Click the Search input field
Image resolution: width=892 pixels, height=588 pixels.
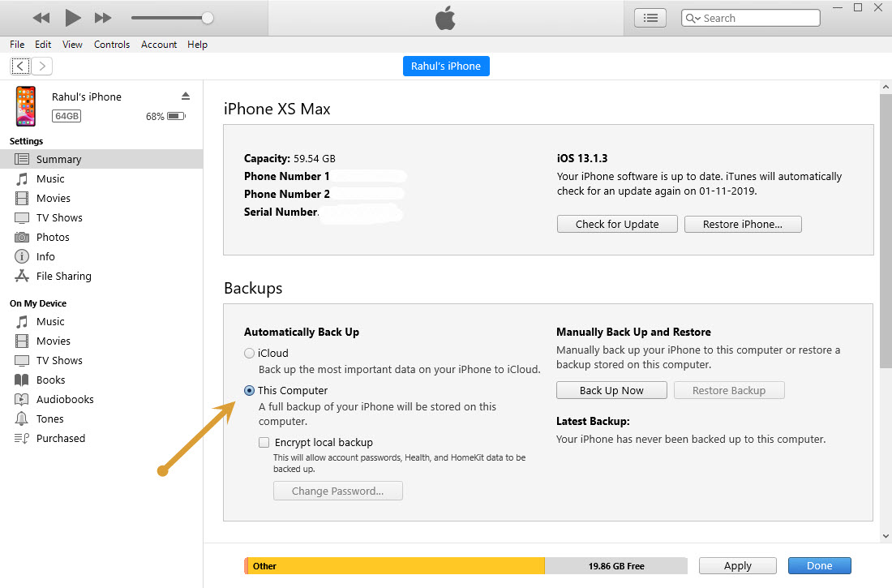pyautogui.click(x=750, y=18)
